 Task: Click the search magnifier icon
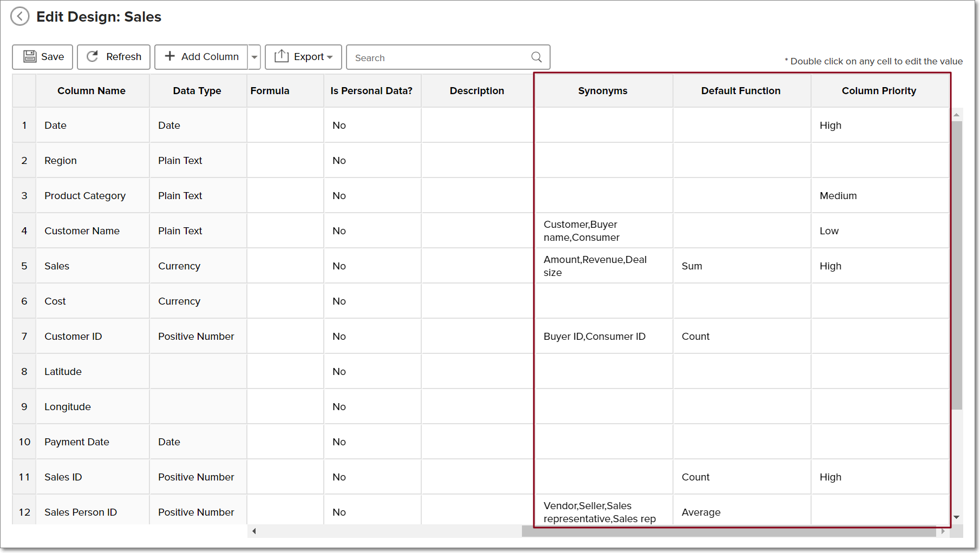(537, 57)
